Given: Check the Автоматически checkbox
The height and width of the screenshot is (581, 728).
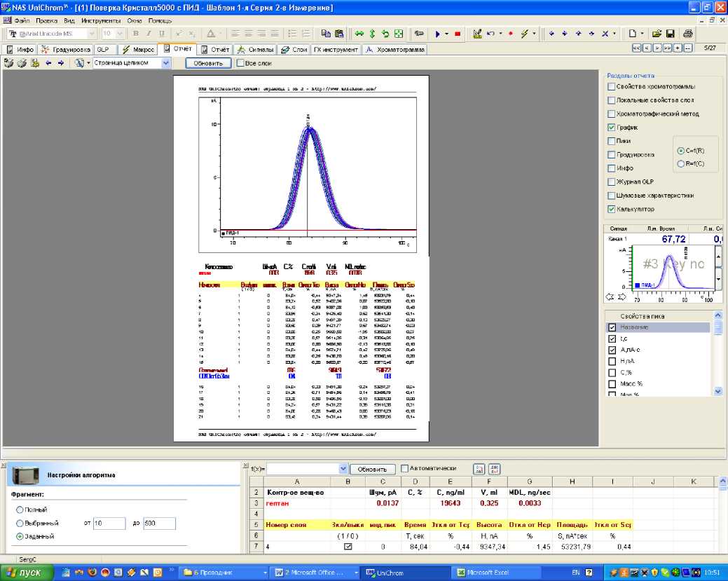Looking at the screenshot, I should [x=404, y=468].
